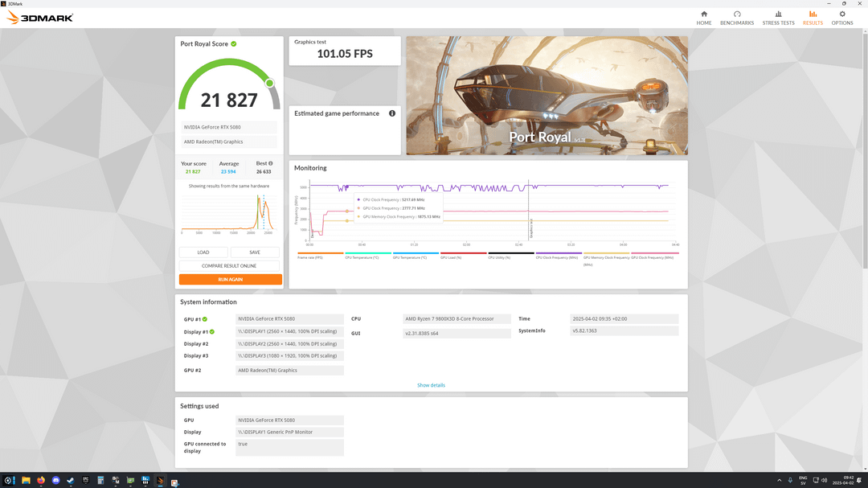Click the green validation icon next to GPU #1

pyautogui.click(x=205, y=319)
